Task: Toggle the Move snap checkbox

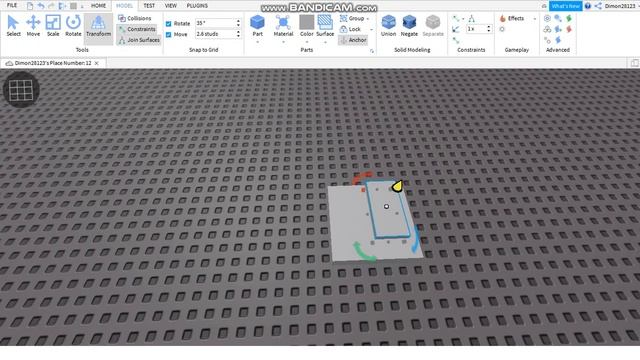Action: pos(169,35)
